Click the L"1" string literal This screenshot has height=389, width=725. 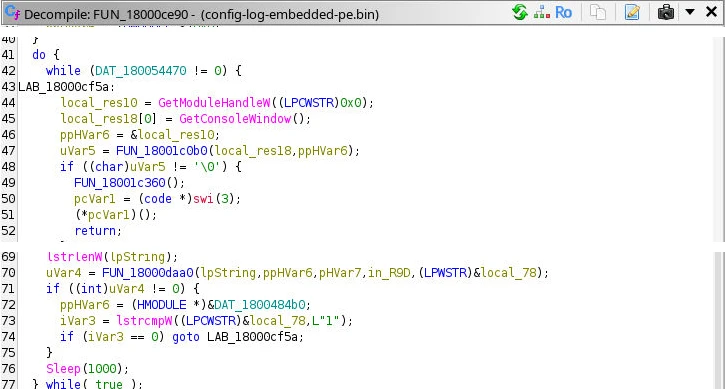pos(326,321)
